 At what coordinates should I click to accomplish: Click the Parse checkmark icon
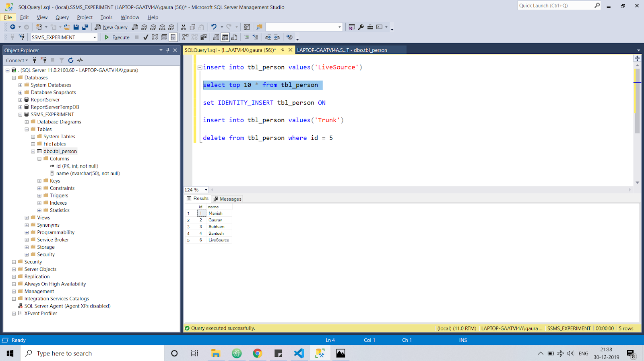point(146,37)
